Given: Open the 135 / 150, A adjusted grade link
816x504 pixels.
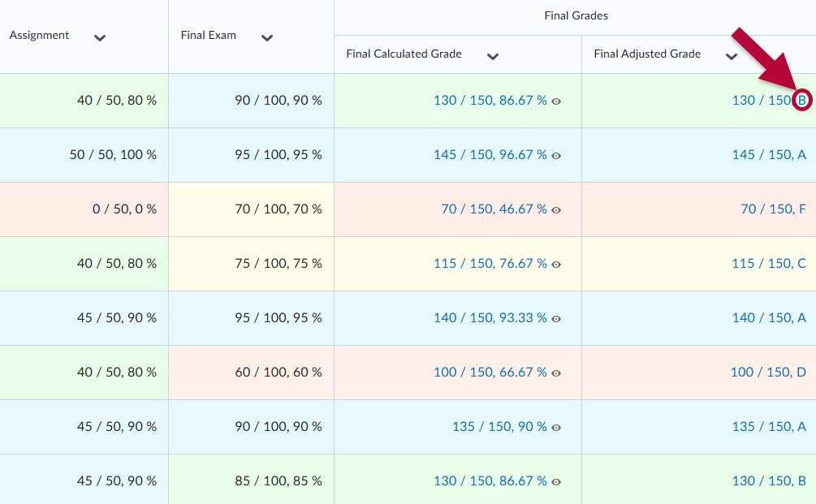Looking at the screenshot, I should point(769,426).
